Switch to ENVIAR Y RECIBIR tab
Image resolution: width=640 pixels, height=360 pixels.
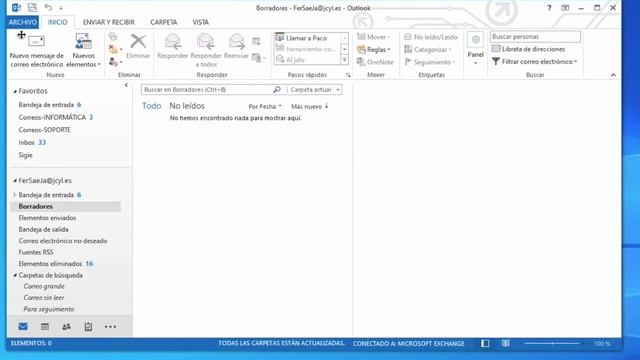(x=109, y=22)
